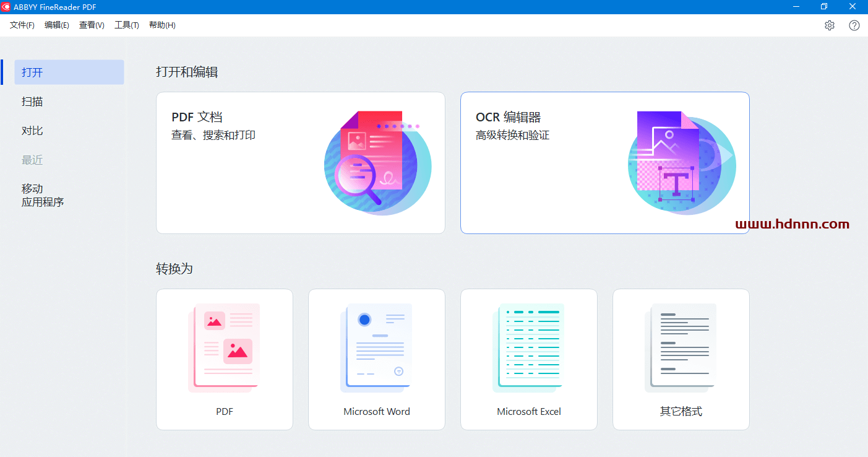
Task: Click the ABBYY FineReader app logo
Action: point(6,7)
